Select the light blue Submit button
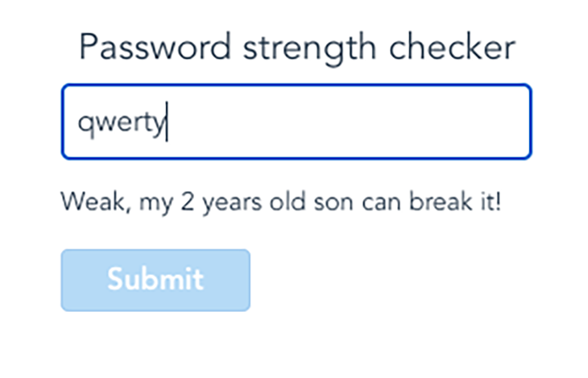Image resolution: width=588 pixels, height=378 pixels. click(155, 280)
